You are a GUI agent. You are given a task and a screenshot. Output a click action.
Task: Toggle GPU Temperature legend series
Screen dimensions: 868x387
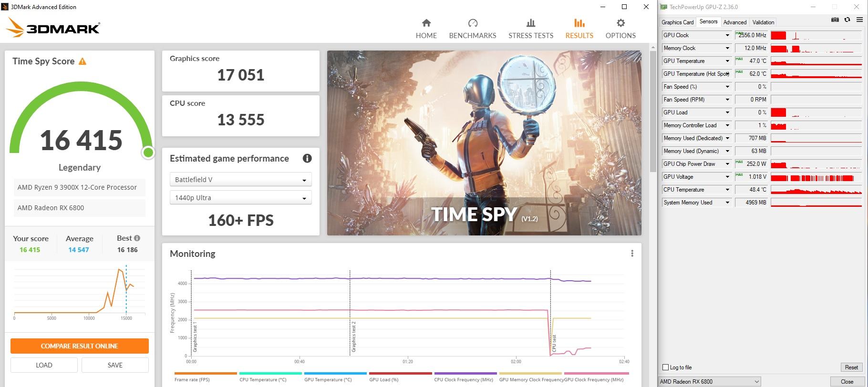coord(335,377)
